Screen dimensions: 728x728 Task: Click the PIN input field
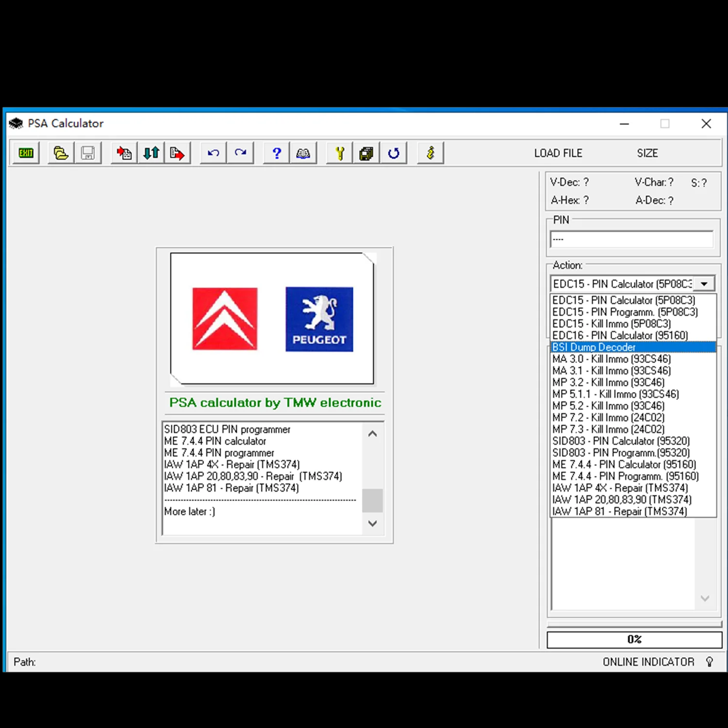(632, 239)
